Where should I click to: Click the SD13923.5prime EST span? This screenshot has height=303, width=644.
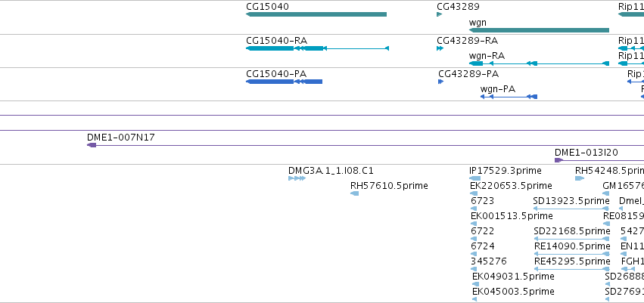571,209
